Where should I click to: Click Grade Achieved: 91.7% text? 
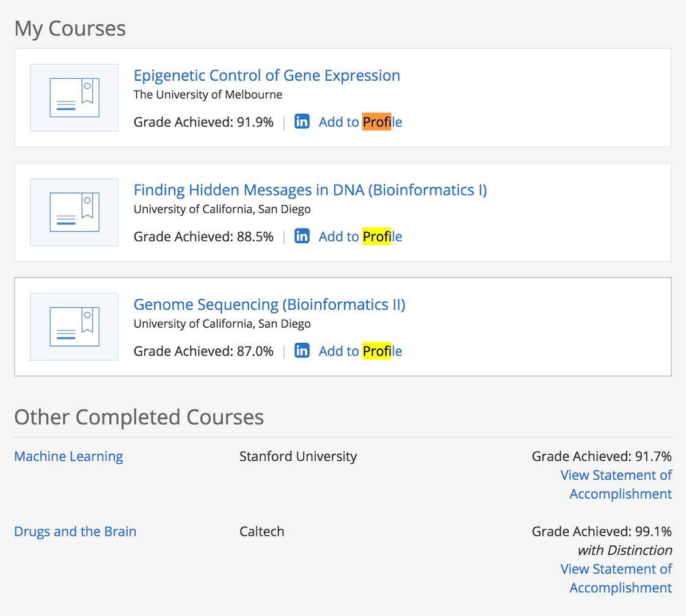click(x=602, y=457)
